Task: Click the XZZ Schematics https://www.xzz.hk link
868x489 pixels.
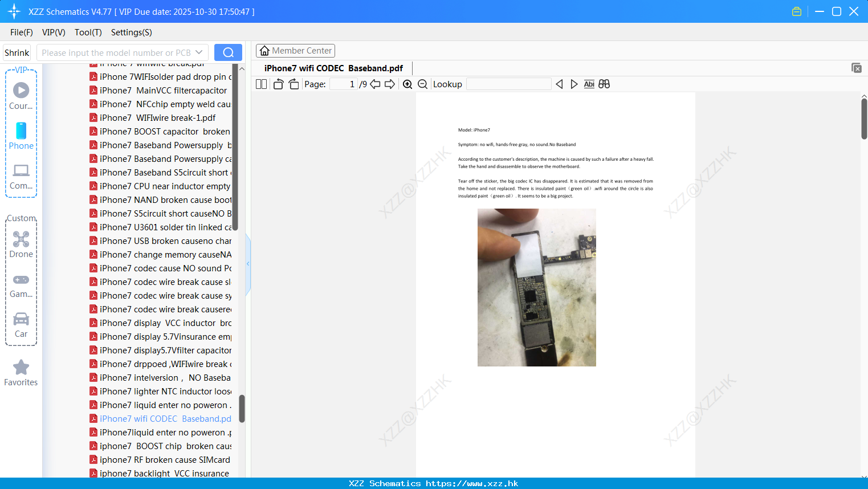Action: [434, 483]
